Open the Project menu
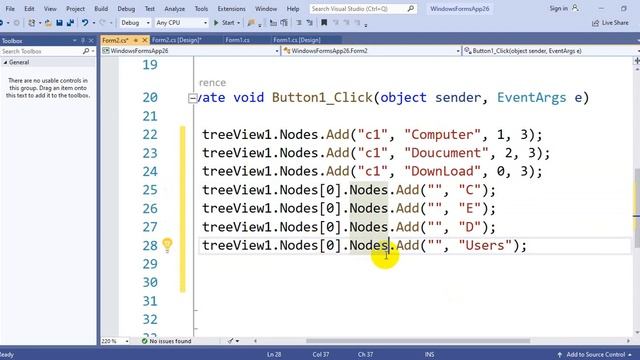The width and height of the screenshot is (640, 360). pos(76,9)
